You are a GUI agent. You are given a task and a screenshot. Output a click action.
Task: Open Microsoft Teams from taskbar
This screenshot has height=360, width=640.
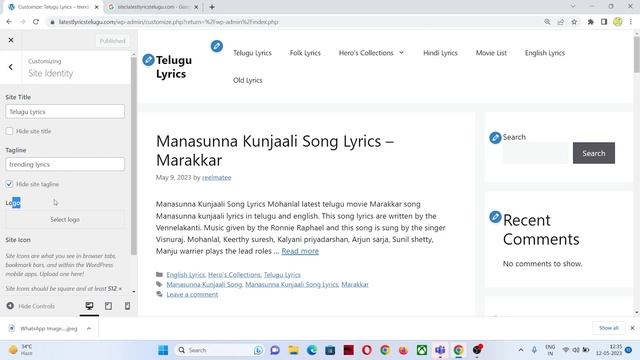[440, 350]
